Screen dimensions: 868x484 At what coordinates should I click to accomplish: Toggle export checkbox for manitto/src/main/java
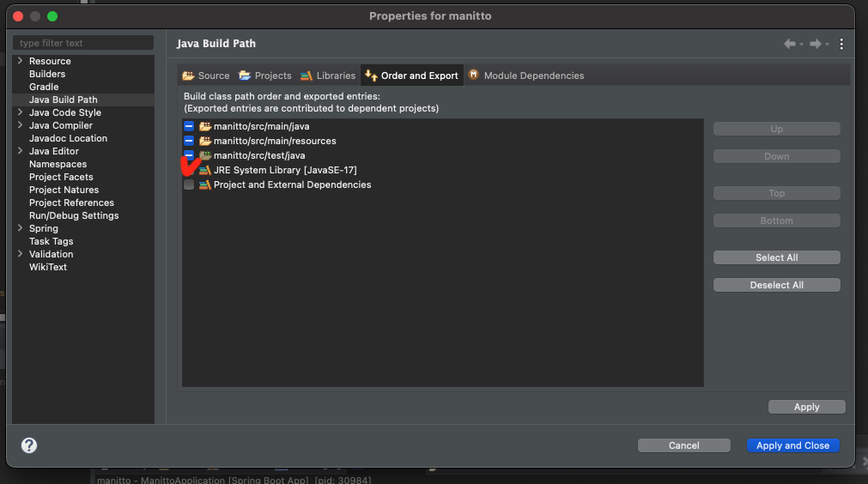[189, 126]
